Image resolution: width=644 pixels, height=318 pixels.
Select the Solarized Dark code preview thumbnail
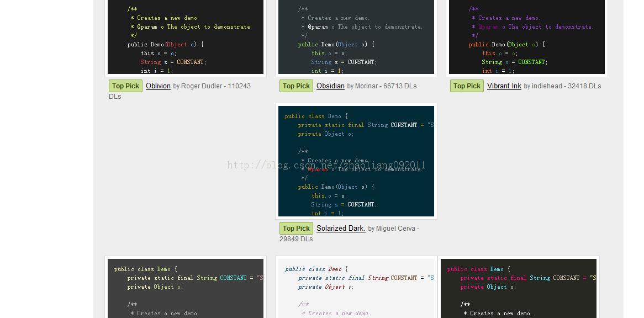coord(356,161)
